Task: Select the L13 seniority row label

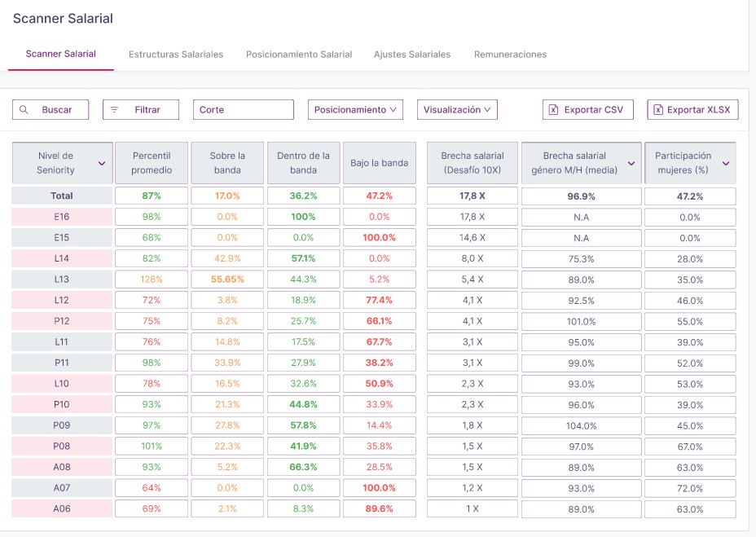Action: coord(62,279)
